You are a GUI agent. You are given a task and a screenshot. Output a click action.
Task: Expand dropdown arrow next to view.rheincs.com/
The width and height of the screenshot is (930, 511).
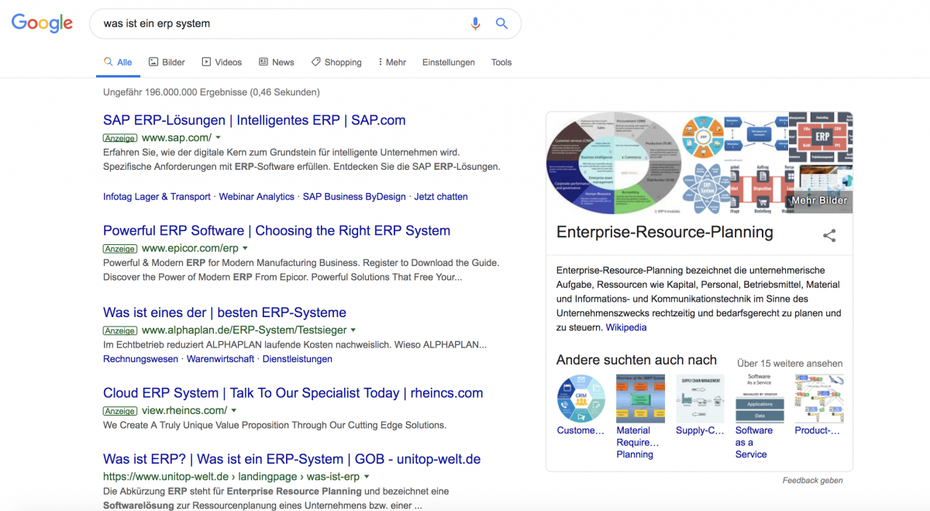[x=234, y=411]
